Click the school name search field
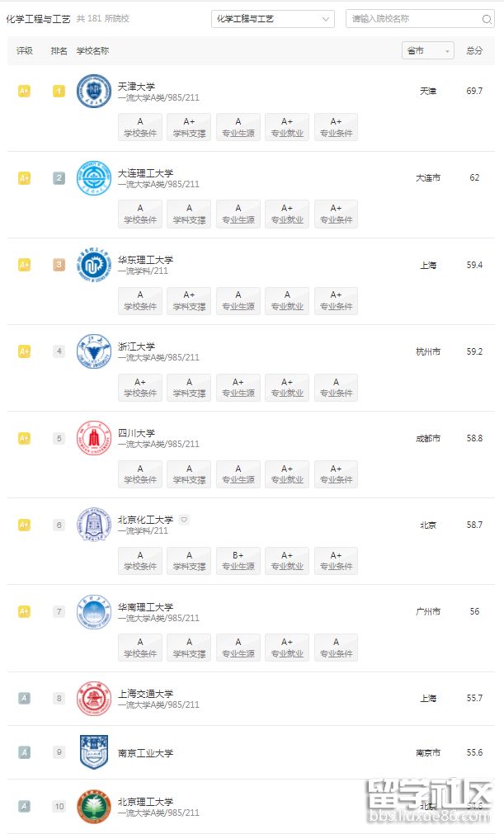504x834 pixels. (412, 19)
